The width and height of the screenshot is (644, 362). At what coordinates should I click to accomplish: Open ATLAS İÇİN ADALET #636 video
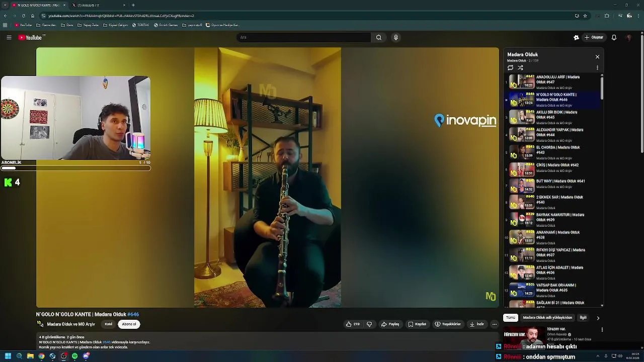click(552, 273)
